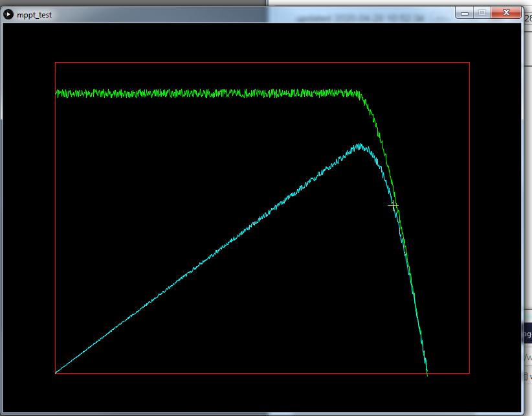Click the top-right corner of the red frame

click(x=469, y=63)
